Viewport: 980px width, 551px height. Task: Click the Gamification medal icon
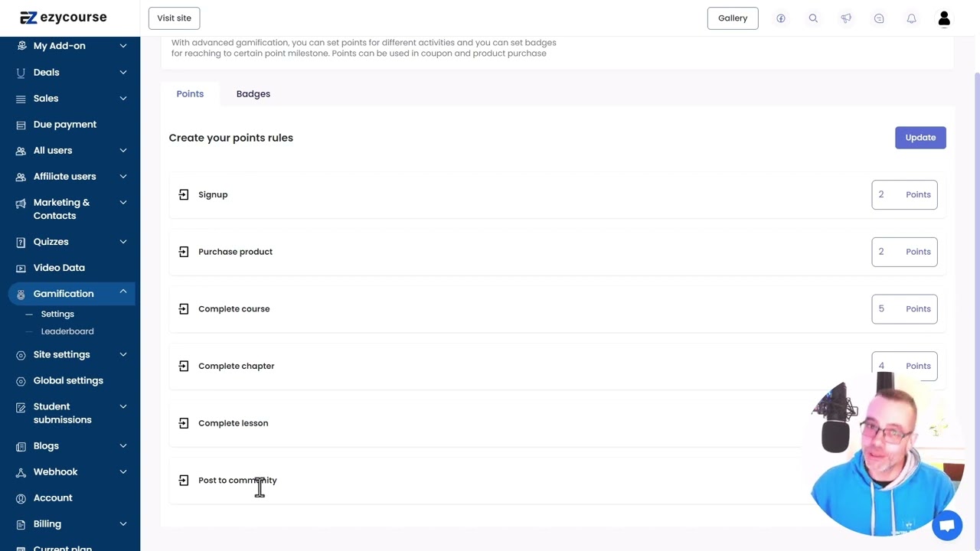(21, 294)
